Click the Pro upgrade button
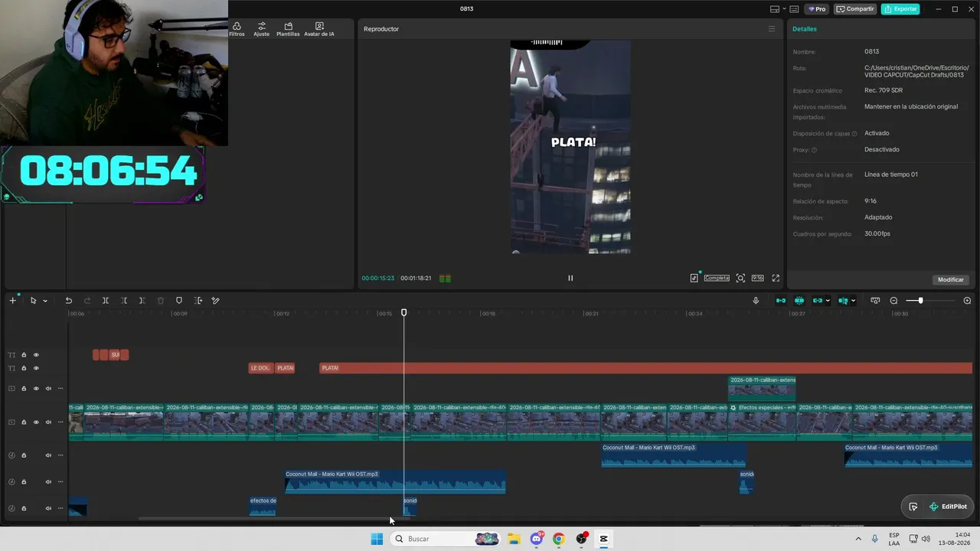Image resolution: width=980 pixels, height=551 pixels. click(816, 9)
